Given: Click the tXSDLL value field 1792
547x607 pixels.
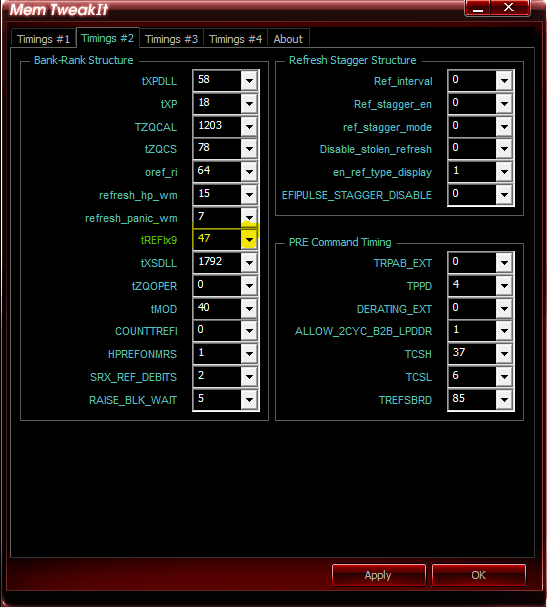Looking at the screenshot, I should (x=217, y=263).
